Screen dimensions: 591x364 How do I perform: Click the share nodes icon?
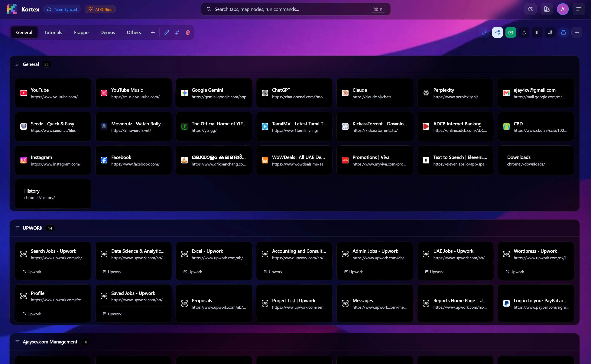498,33
